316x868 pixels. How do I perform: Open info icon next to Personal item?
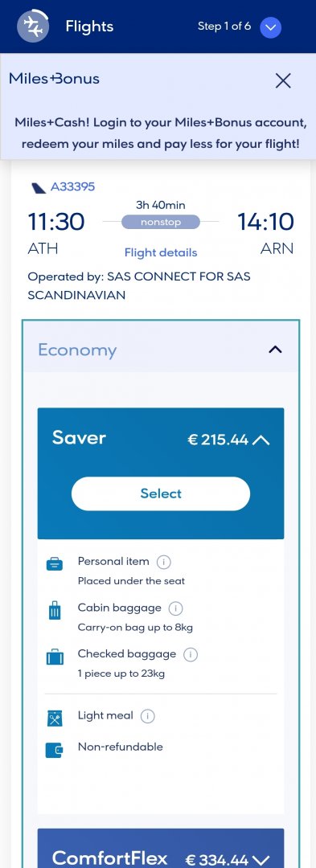(x=163, y=562)
